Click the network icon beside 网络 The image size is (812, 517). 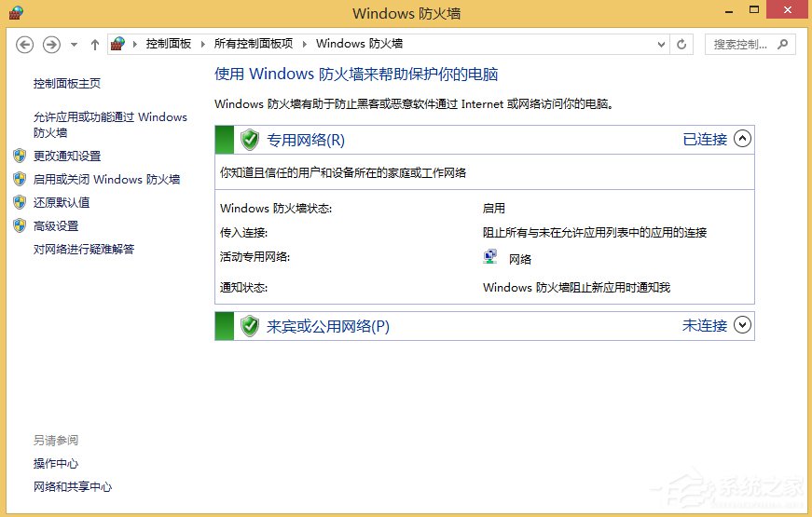489,257
